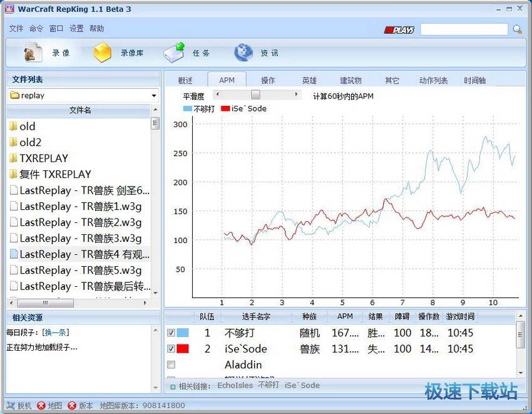Uncheck the iSe`Sode player checkbox

pos(171,349)
